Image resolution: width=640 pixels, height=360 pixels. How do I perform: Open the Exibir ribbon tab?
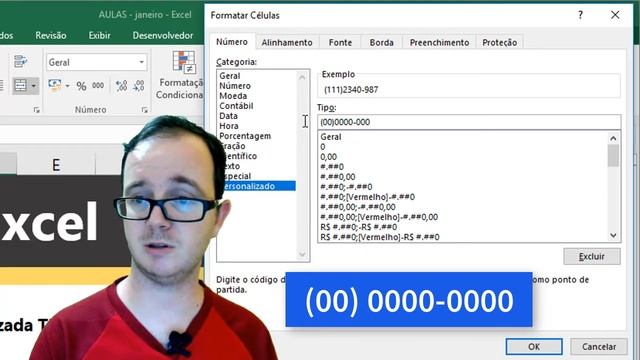[100, 36]
